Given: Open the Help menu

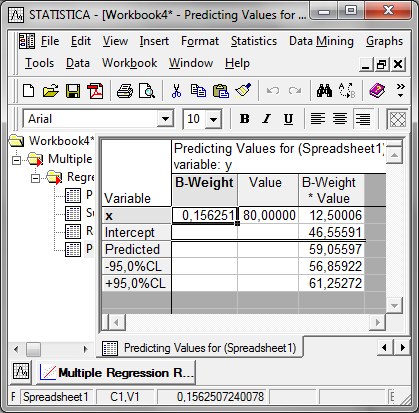Looking at the screenshot, I should coord(237,63).
